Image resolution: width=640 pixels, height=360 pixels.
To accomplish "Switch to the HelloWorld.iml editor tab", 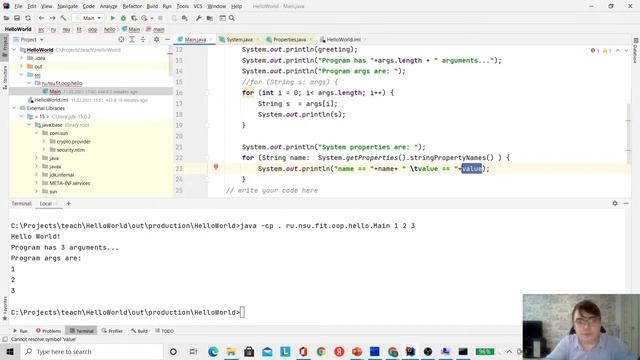I will click(343, 40).
